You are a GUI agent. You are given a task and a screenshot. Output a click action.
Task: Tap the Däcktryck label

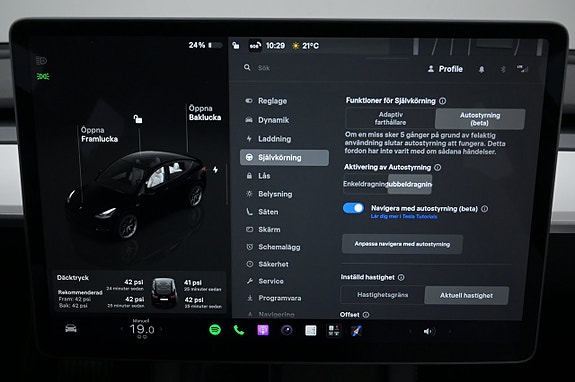(x=73, y=278)
